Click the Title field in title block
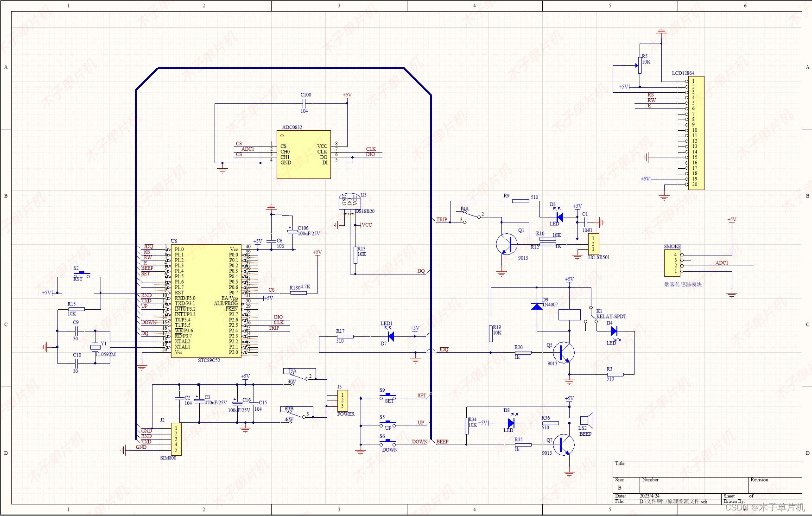The height and width of the screenshot is (516, 812). point(707,469)
